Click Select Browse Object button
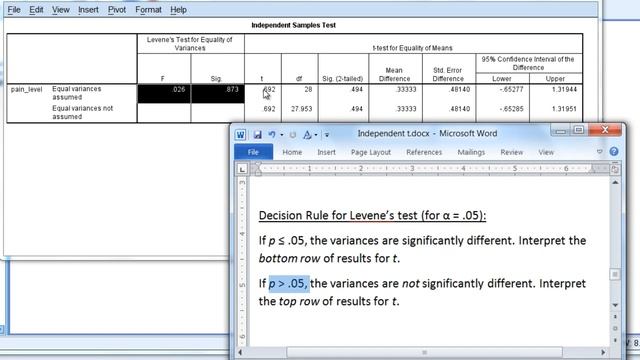Image resolution: width=640 pixels, height=360 pixels. click(x=615, y=328)
